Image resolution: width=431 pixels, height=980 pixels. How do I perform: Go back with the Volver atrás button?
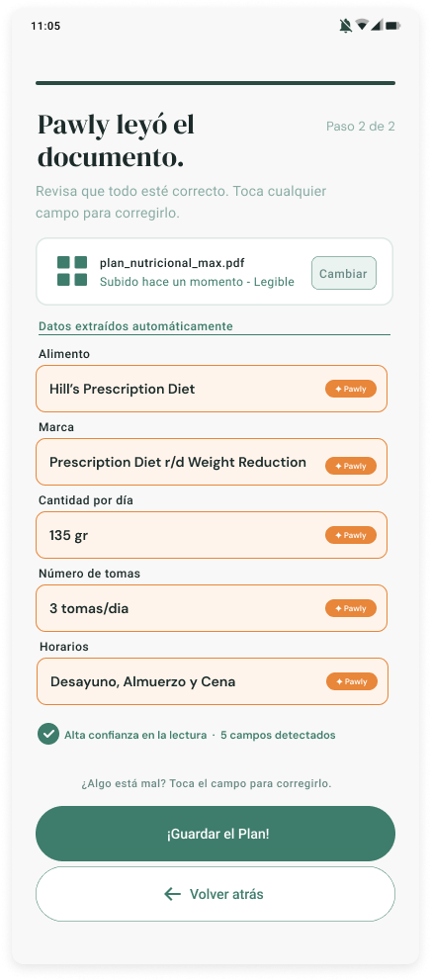point(215,894)
